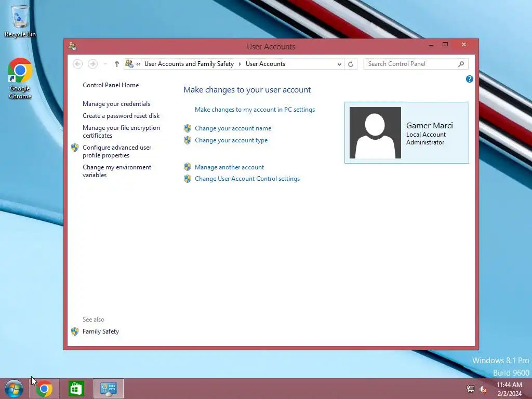Image resolution: width=532 pixels, height=399 pixels.
Task: Go to Control Panel Home
Action: coord(111,85)
